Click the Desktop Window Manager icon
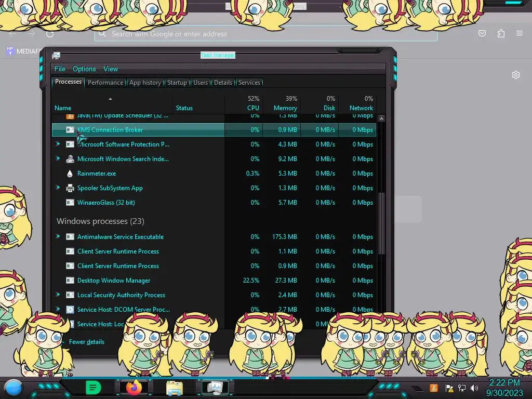532x399 pixels. coord(70,281)
